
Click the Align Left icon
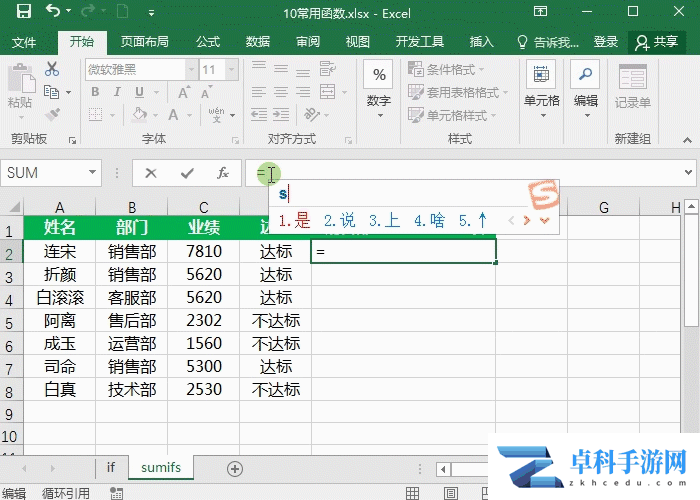258,92
